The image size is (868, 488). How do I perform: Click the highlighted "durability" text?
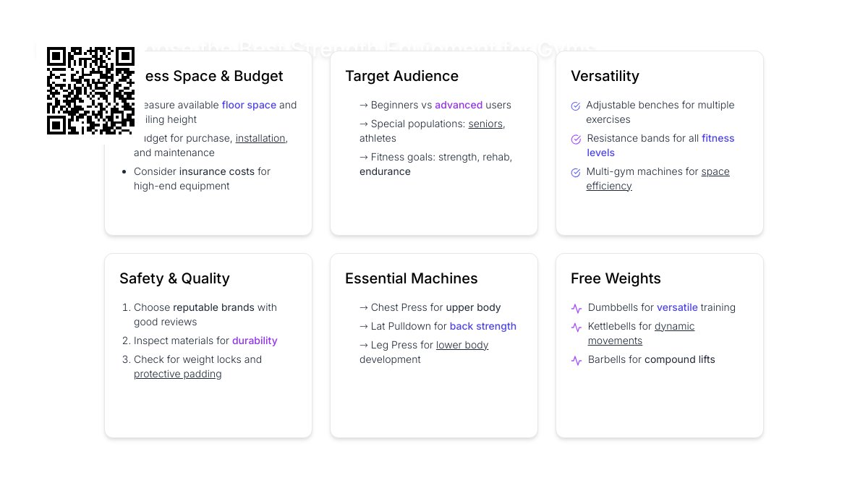click(x=255, y=341)
